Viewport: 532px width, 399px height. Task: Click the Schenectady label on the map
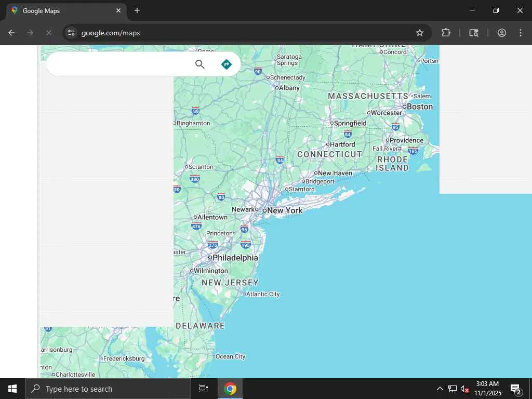288,77
